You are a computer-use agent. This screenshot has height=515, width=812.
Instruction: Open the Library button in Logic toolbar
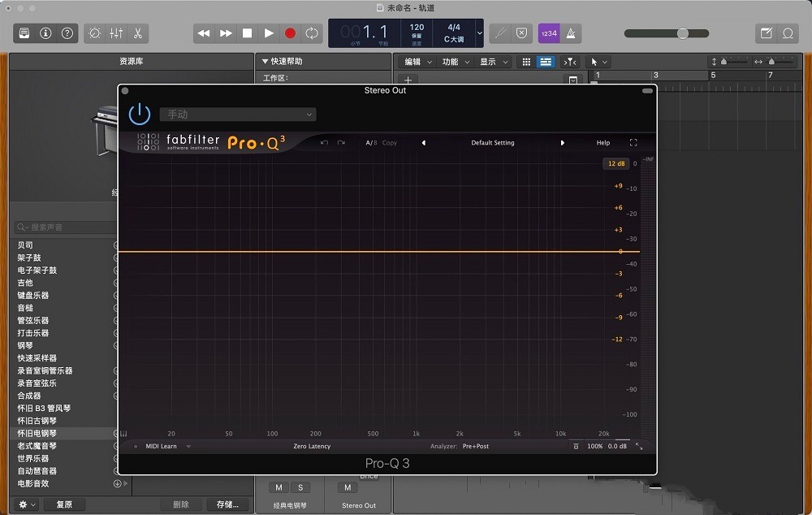tap(24, 33)
